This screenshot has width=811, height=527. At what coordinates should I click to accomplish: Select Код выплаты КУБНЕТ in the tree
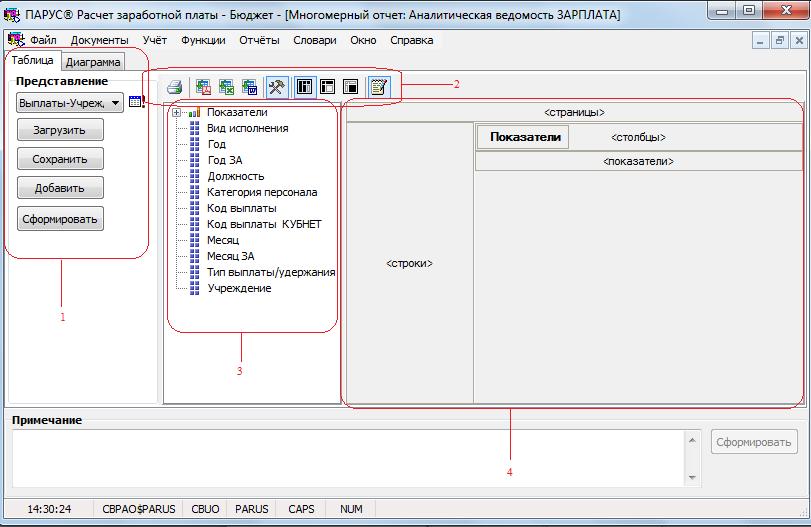click(264, 224)
